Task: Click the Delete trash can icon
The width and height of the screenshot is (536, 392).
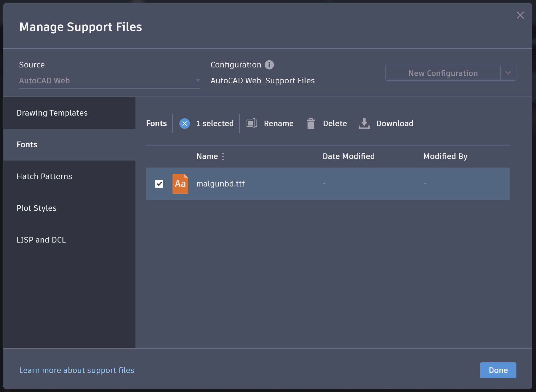Action: pos(311,124)
